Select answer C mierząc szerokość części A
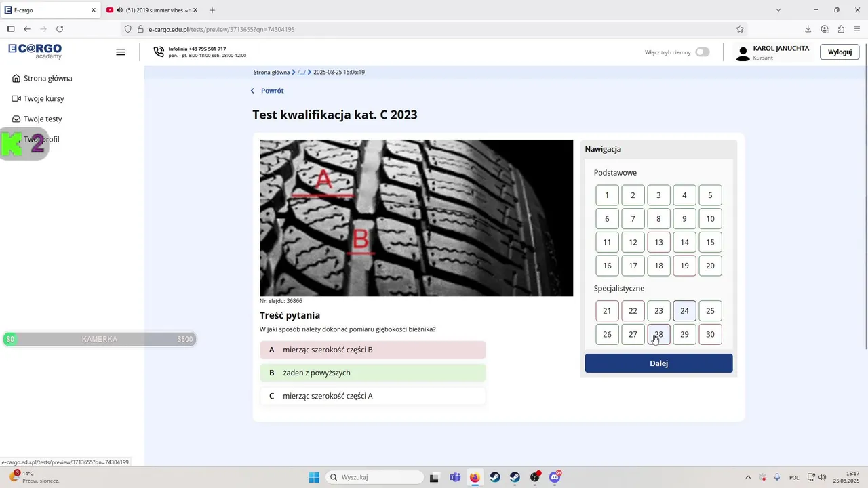The width and height of the screenshot is (868, 488). click(x=373, y=396)
